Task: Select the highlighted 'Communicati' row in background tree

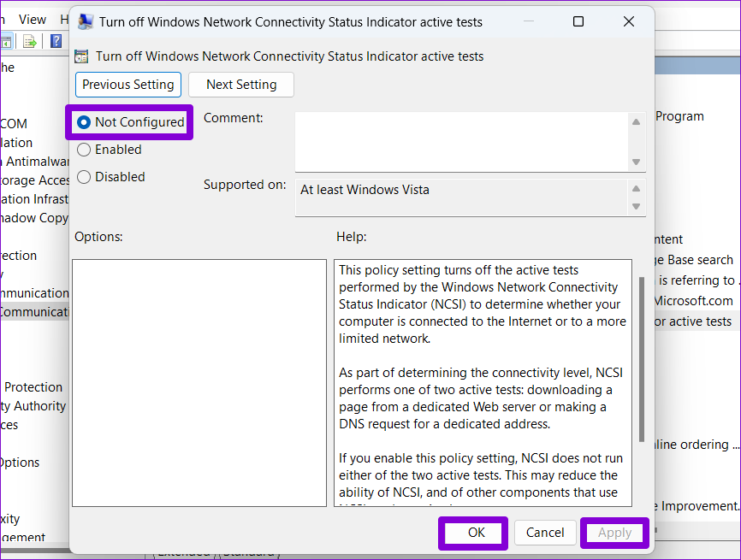Action: pyautogui.click(x=34, y=312)
